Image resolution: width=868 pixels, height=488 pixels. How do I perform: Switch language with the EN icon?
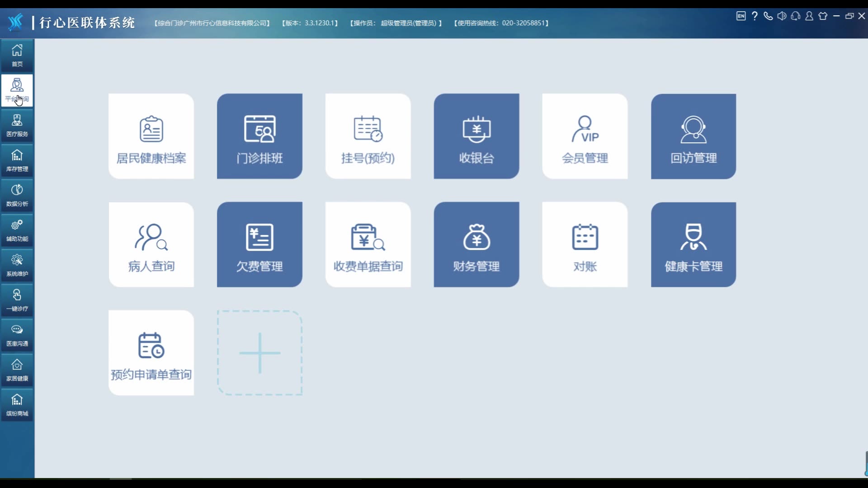pyautogui.click(x=741, y=16)
